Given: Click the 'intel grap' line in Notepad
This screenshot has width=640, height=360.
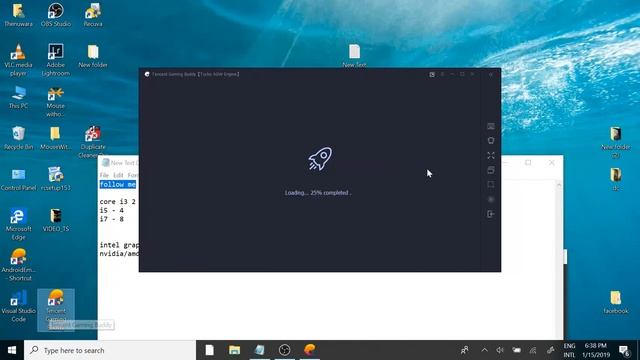Looking at the screenshot, I should (119, 245).
